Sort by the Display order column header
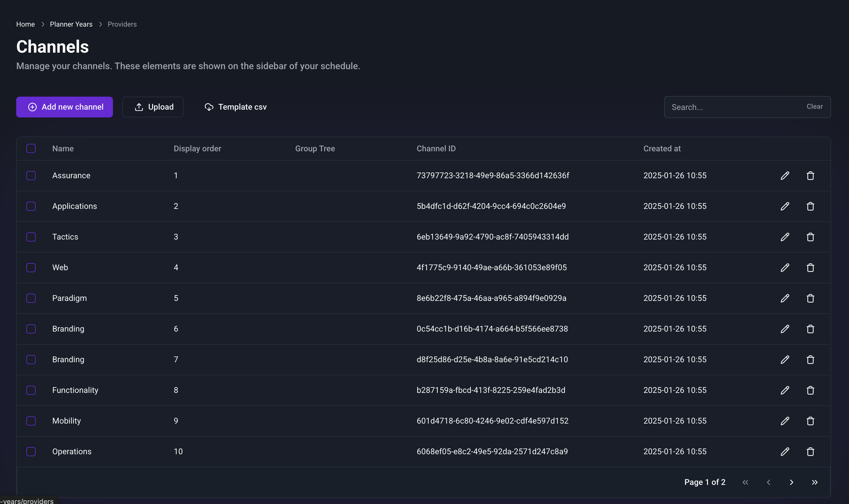The height and width of the screenshot is (504, 849). click(x=197, y=148)
